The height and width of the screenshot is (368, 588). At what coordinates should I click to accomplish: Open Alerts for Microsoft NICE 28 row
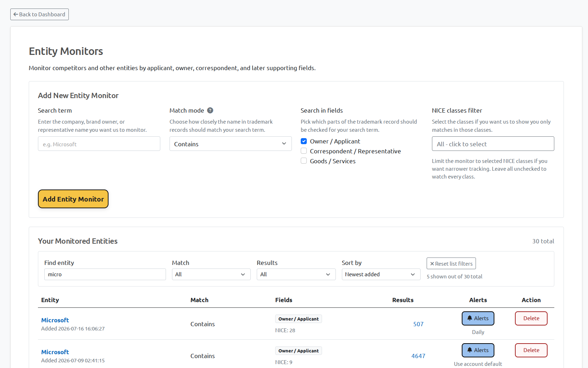click(x=478, y=318)
